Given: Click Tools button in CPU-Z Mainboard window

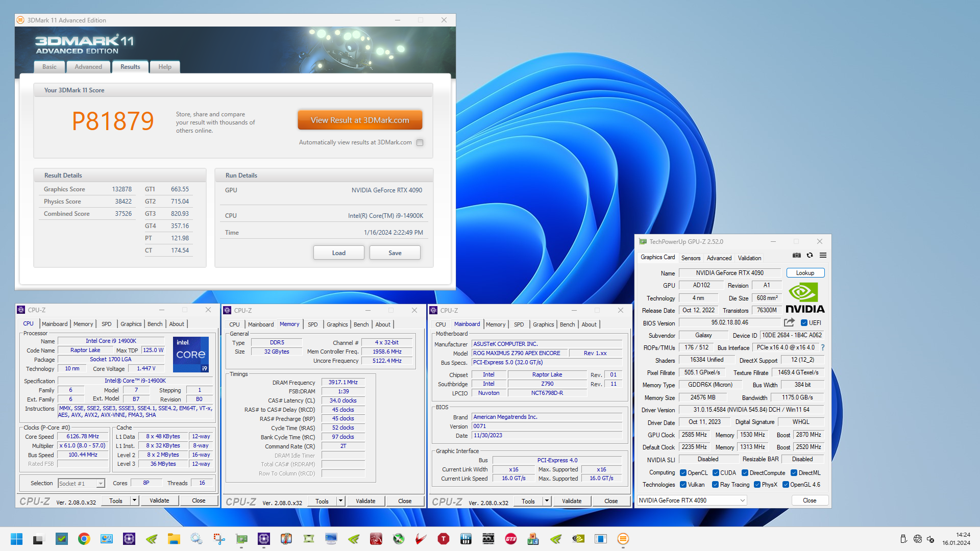Looking at the screenshot, I should point(528,501).
